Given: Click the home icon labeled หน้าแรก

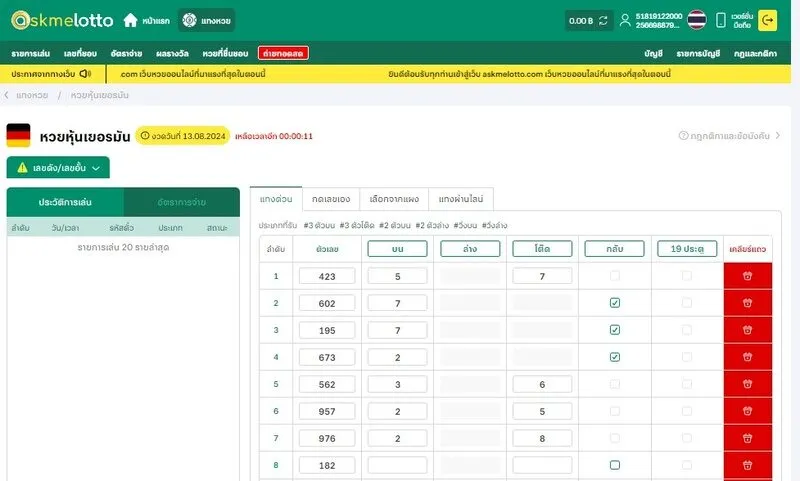Looking at the screenshot, I should click(x=130, y=20).
